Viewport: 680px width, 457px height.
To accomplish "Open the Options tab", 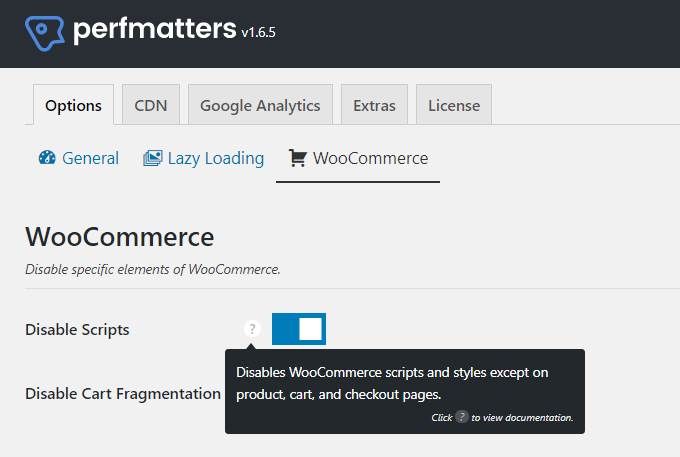I will click(73, 105).
